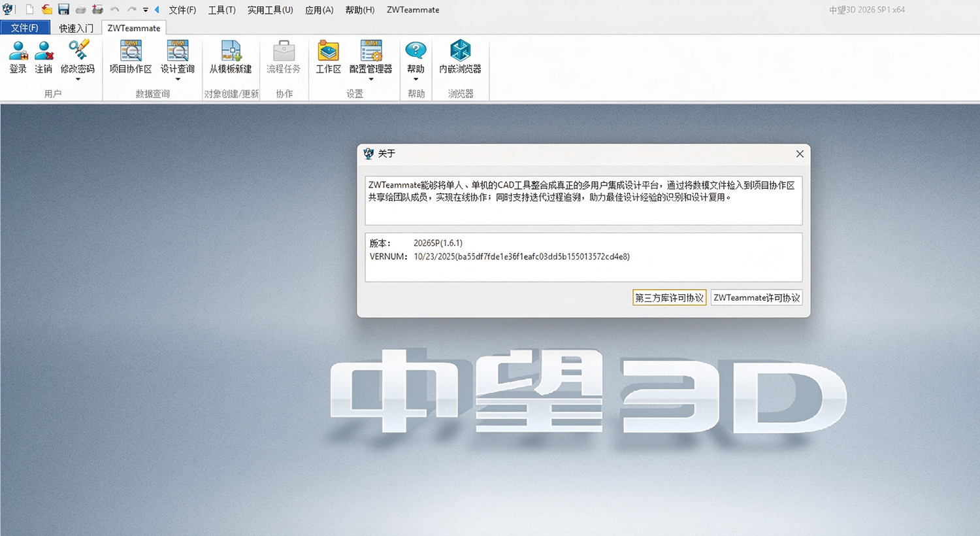Open the 帮助(H) menu in the menu bar
This screenshot has width=980, height=536.
[360, 10]
